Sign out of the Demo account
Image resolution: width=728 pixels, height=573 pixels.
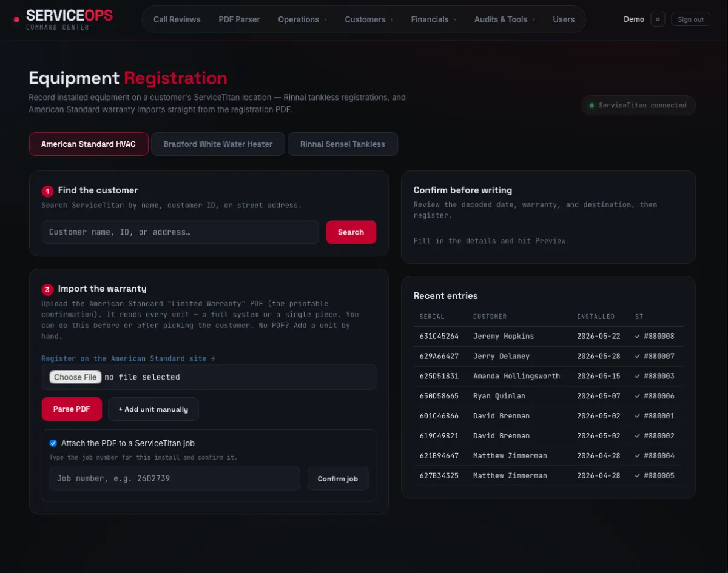click(690, 19)
